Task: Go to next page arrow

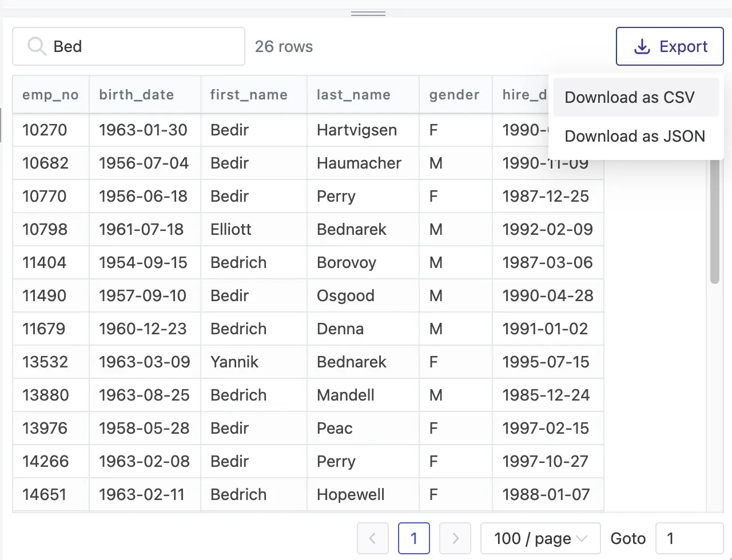Action: (x=455, y=538)
